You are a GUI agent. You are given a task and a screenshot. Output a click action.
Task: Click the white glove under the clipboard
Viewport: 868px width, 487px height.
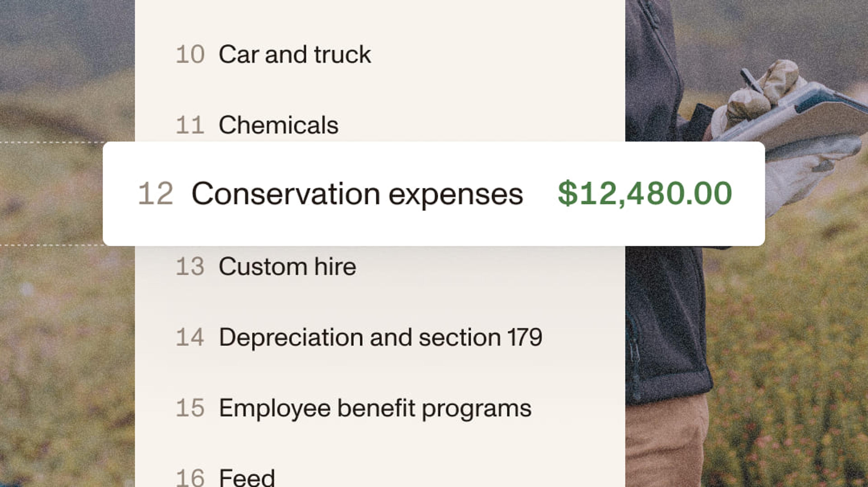click(802, 175)
